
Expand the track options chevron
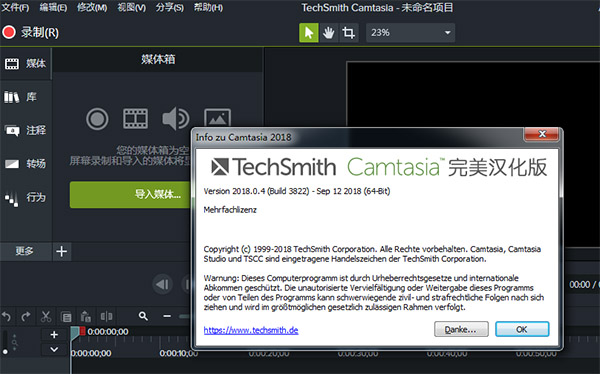tap(54, 349)
